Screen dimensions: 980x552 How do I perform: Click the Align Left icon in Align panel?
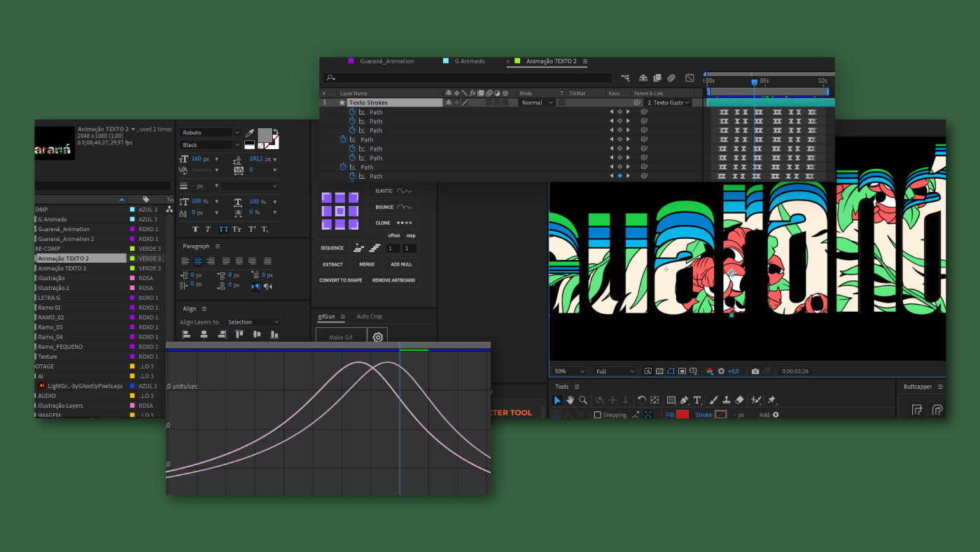click(x=187, y=335)
